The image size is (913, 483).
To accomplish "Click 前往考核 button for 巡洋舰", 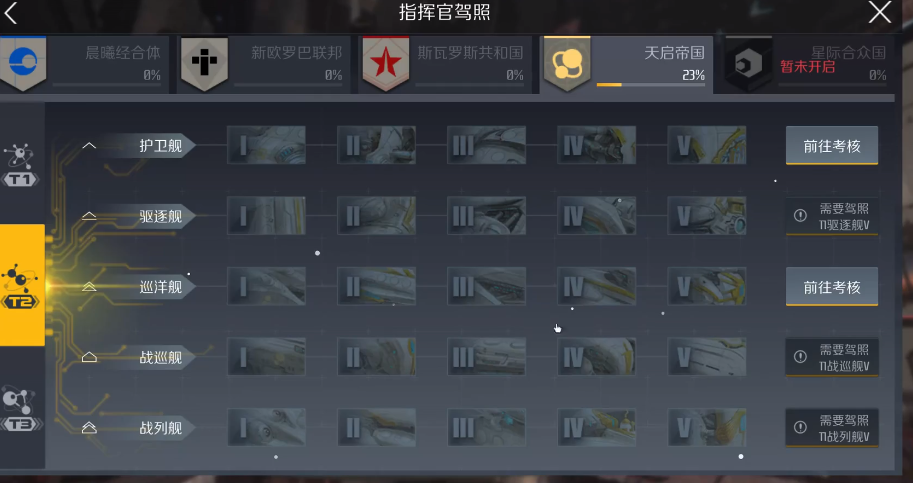I will 831,287.
